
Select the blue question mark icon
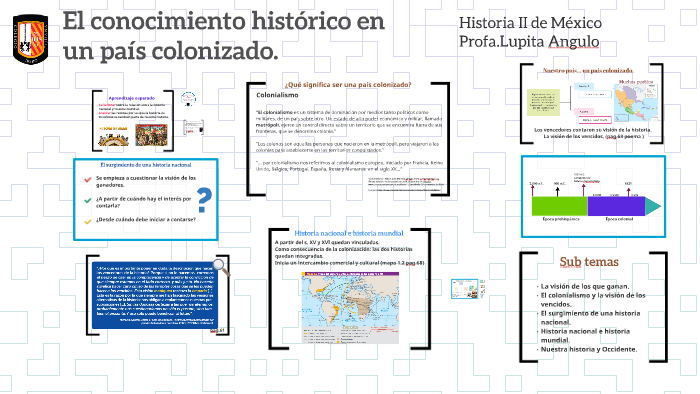(x=204, y=200)
